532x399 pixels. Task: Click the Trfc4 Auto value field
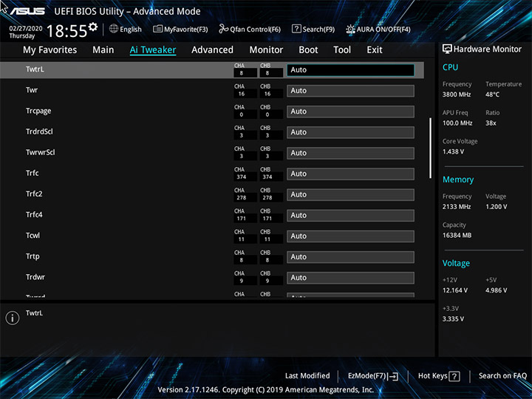tap(350, 216)
